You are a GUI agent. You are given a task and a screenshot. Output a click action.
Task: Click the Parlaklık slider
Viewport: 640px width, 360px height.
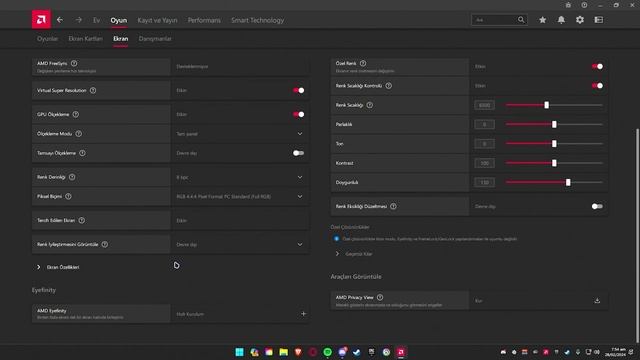point(554,124)
